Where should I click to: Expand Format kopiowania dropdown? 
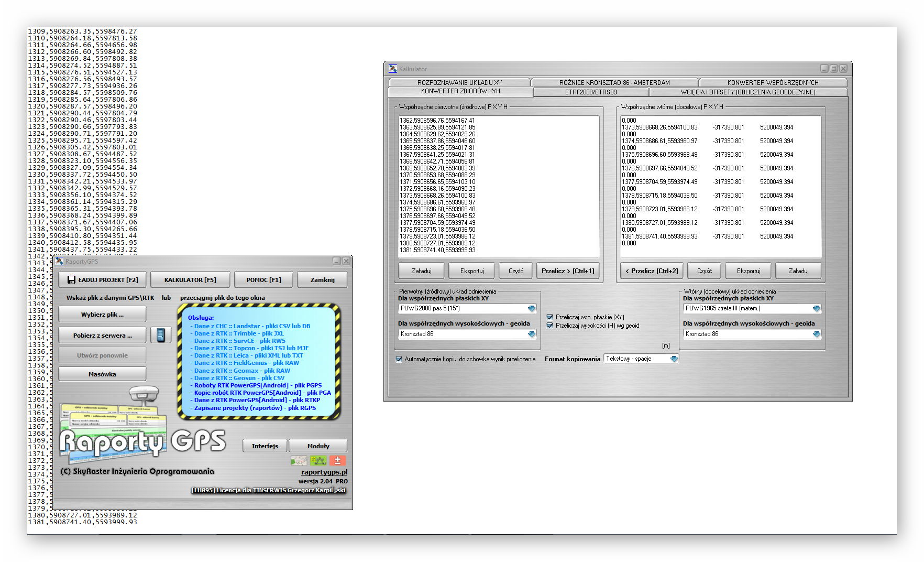(x=674, y=359)
